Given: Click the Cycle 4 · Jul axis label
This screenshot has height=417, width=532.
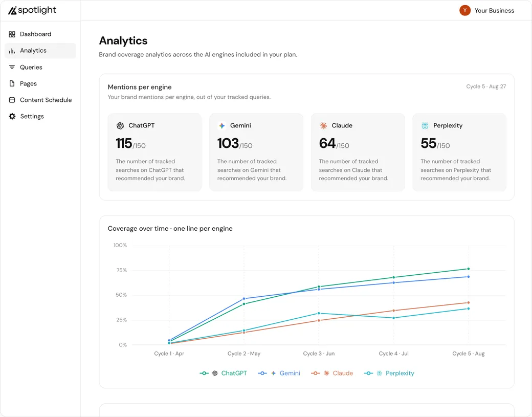Looking at the screenshot, I should (393, 354).
